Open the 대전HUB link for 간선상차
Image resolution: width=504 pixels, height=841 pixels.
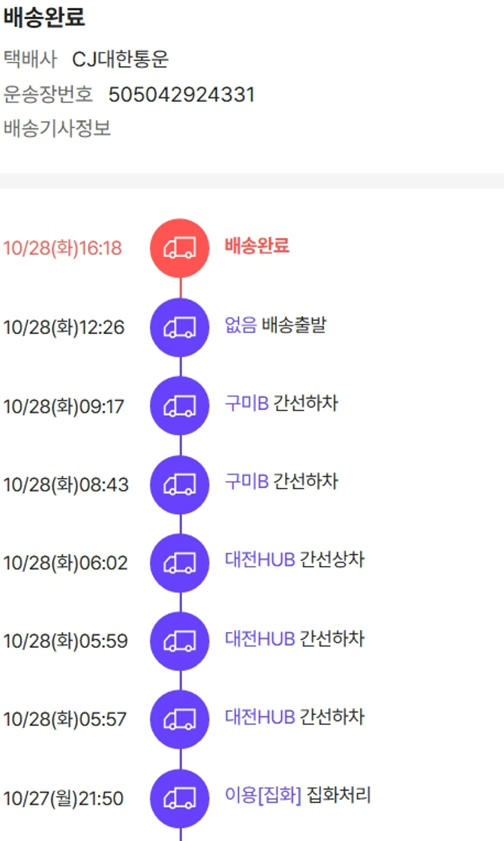point(260,559)
